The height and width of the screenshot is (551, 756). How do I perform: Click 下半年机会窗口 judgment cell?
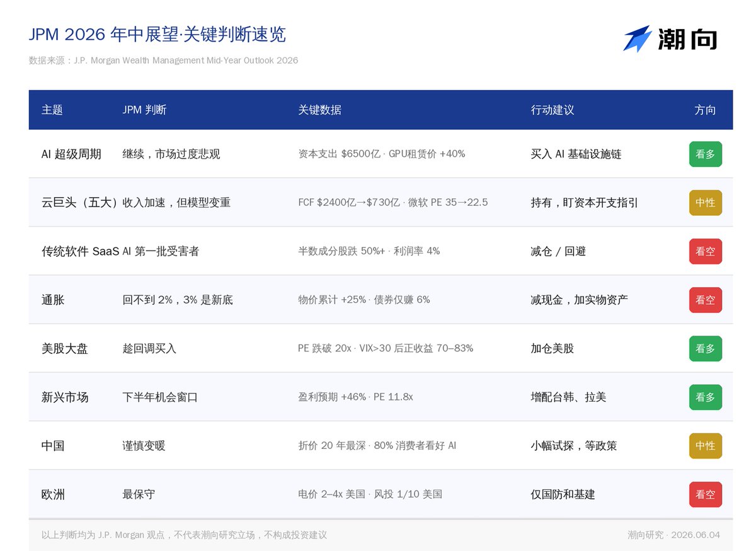160,397
